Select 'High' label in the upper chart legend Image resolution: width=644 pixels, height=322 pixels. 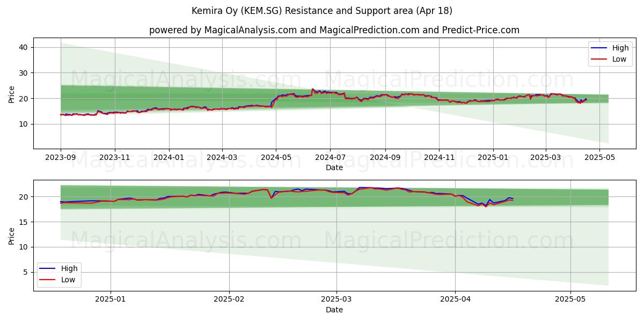click(x=620, y=48)
